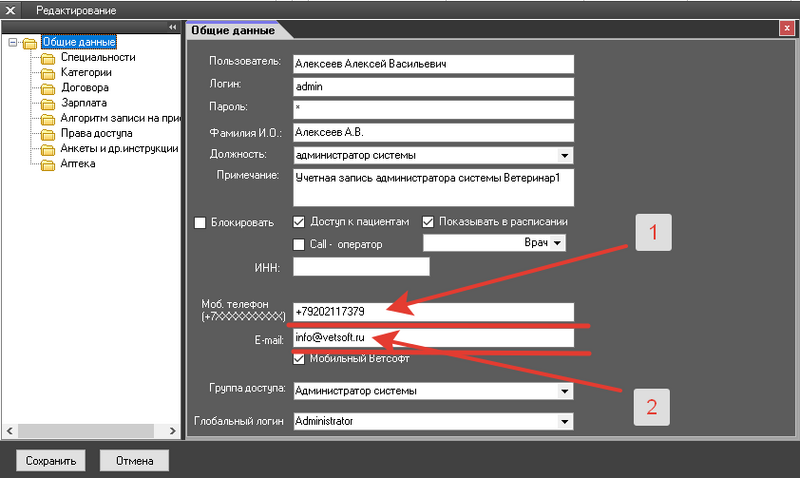The width and height of the screenshot is (800, 478).
Task: Click the Фамилия И.О. field
Action: [434, 133]
